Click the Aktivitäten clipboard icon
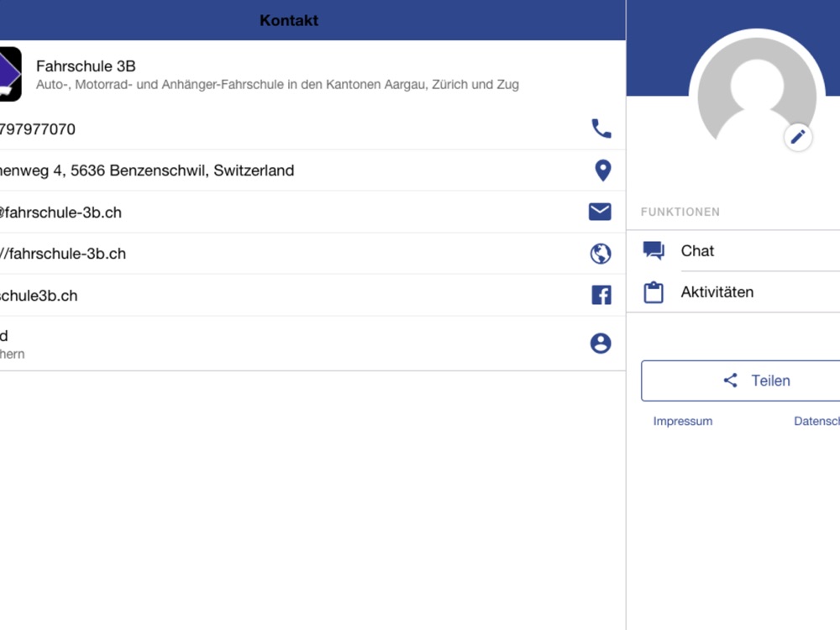The image size is (840, 630). [654, 292]
